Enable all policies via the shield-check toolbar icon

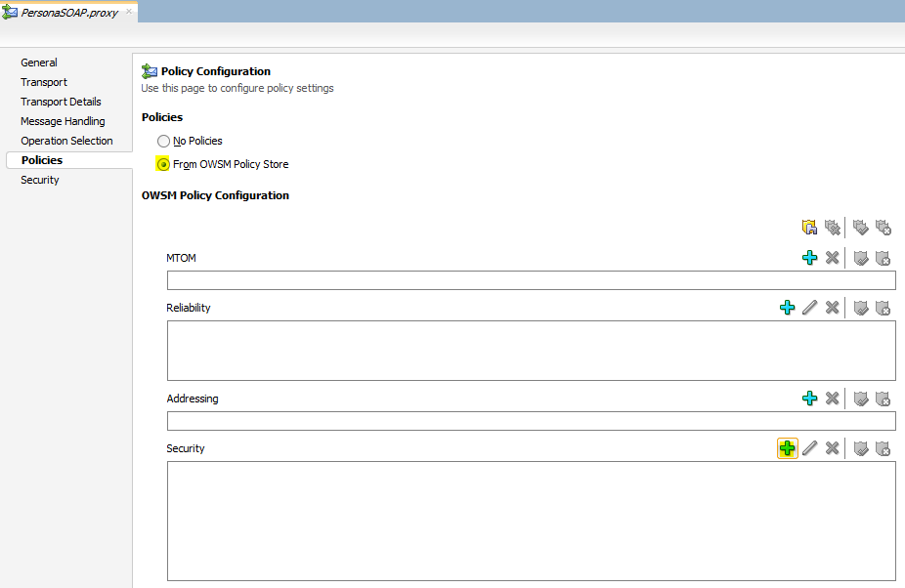860,227
